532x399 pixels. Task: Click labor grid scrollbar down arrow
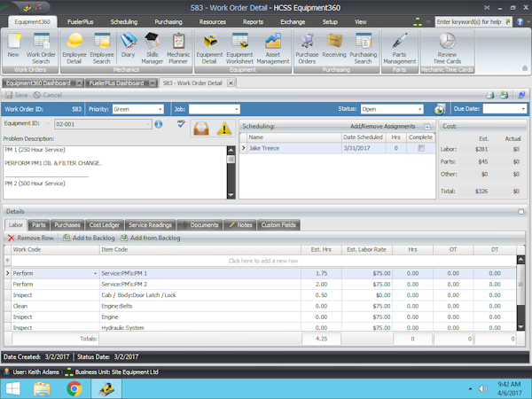click(520, 327)
